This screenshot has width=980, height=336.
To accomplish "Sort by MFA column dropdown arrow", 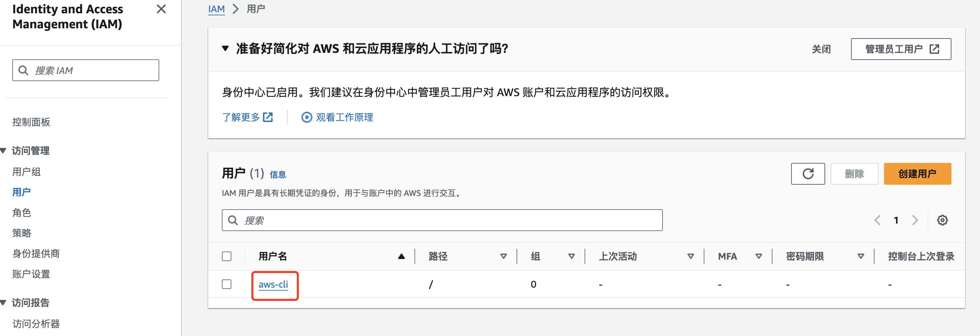I will tap(758, 256).
